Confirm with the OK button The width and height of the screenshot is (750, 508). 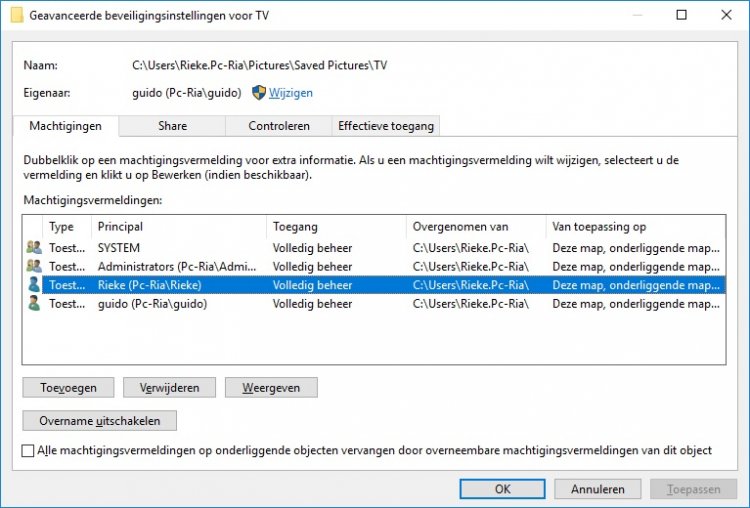pos(501,489)
